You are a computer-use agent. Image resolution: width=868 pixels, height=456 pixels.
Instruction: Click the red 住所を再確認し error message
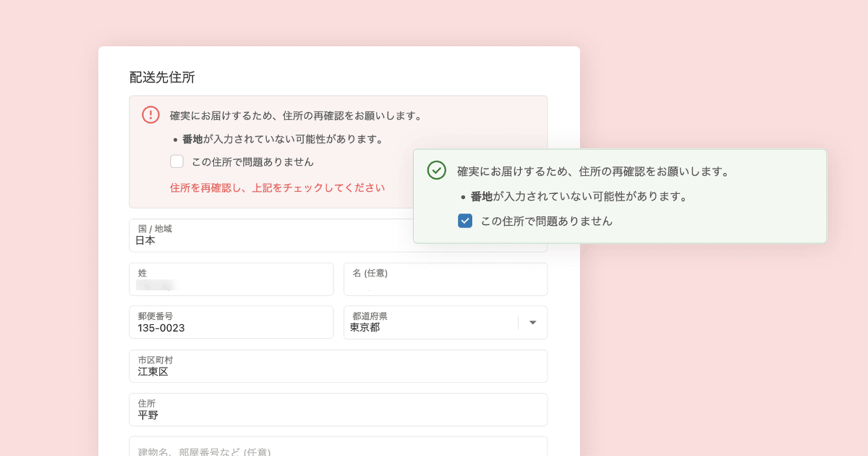point(277,188)
